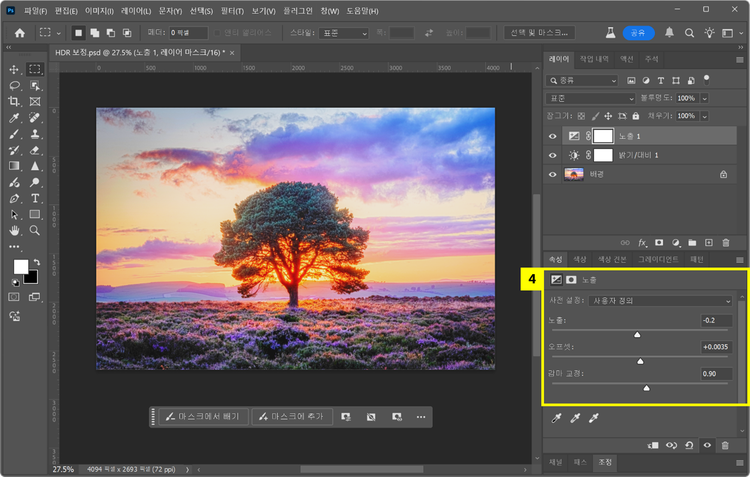Screen dimensions: 750x477
Task: Click the reset adjustment defaults icon
Action: (x=690, y=445)
